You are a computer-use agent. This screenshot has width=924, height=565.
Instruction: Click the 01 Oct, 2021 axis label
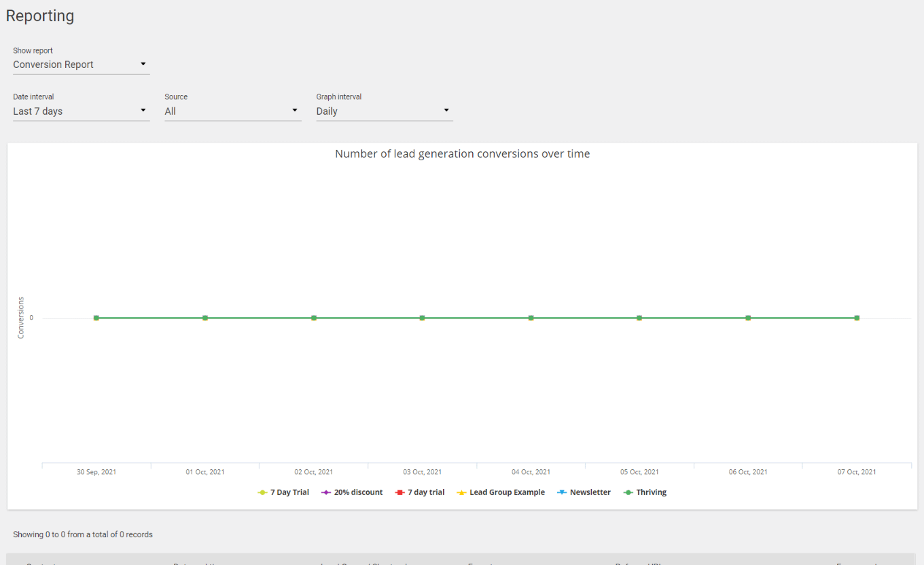coord(205,472)
